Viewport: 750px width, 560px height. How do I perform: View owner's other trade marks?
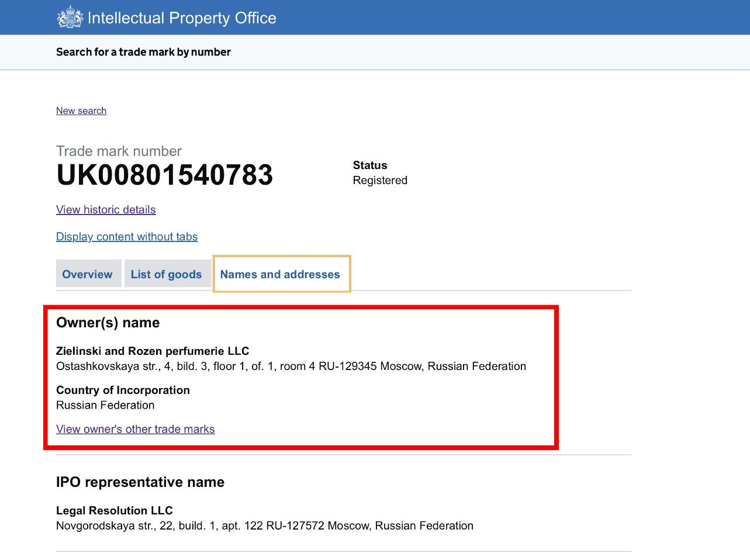point(136,429)
